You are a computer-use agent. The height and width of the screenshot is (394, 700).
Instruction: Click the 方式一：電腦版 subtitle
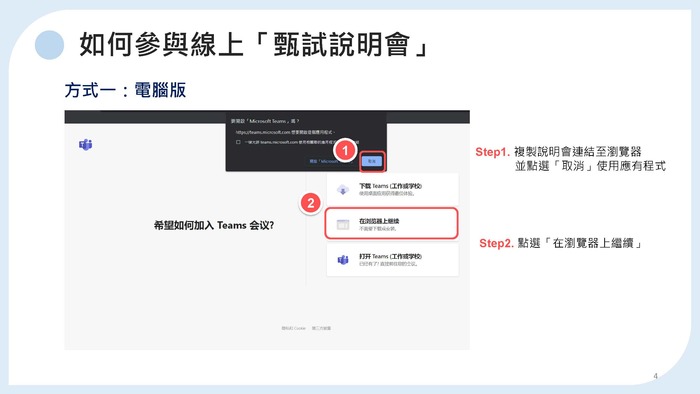(x=125, y=90)
